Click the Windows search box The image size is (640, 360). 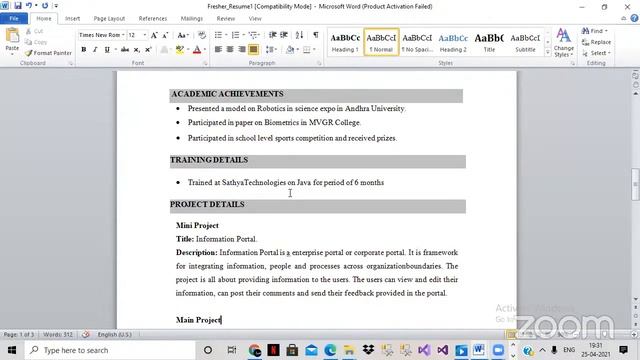click(110, 350)
